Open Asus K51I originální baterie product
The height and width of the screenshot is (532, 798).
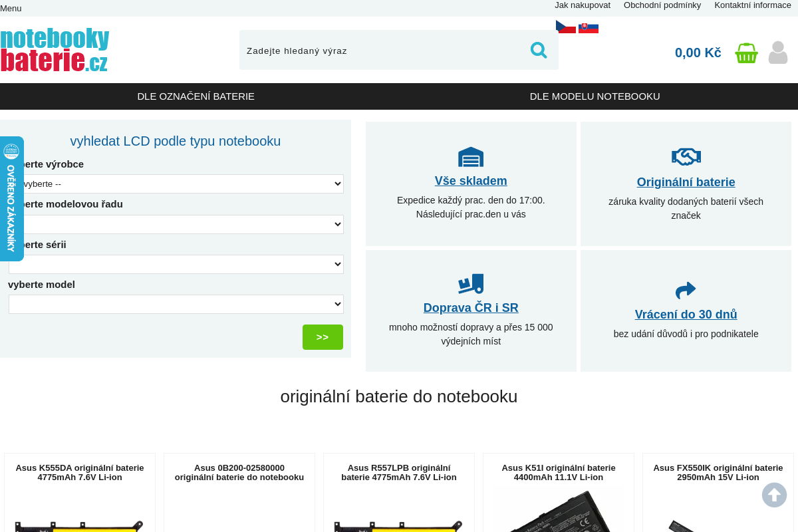pos(559,472)
